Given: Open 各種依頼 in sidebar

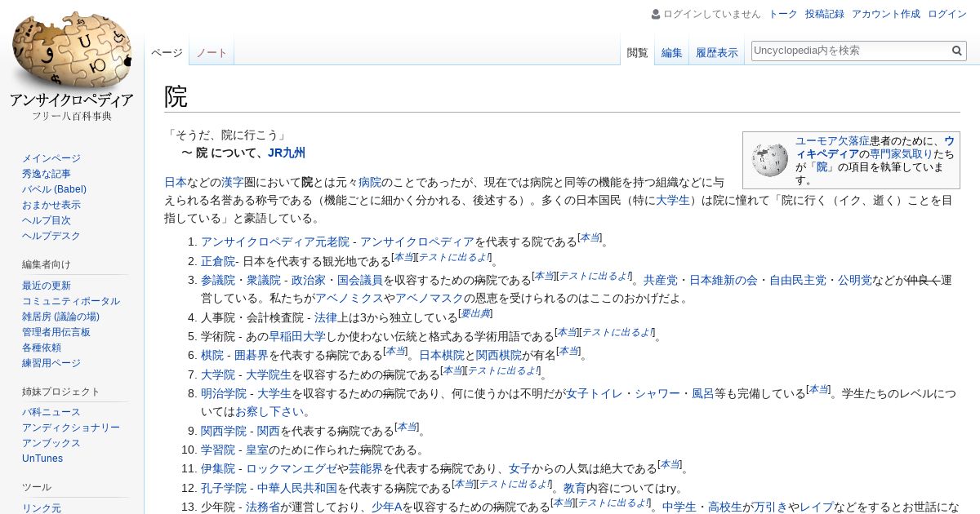Looking at the screenshot, I should pos(42,348).
